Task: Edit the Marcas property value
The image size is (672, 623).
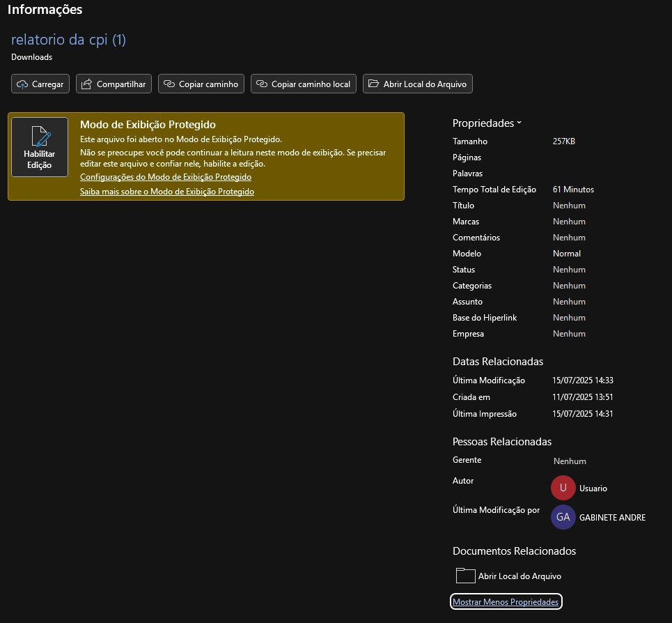Action: click(569, 222)
